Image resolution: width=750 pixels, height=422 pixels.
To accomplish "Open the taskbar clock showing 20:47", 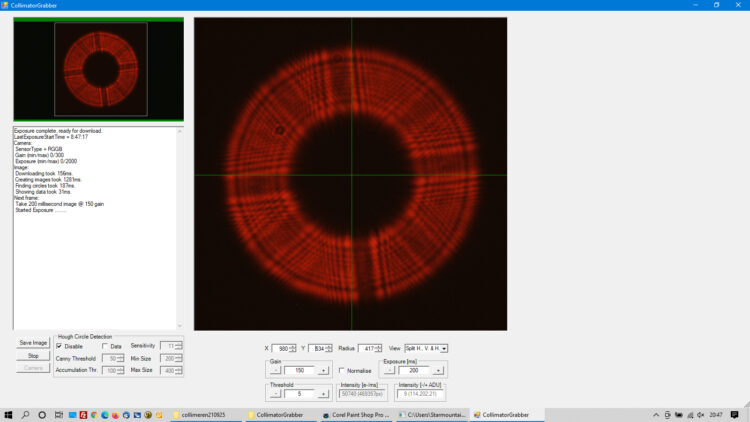I will coord(716,415).
